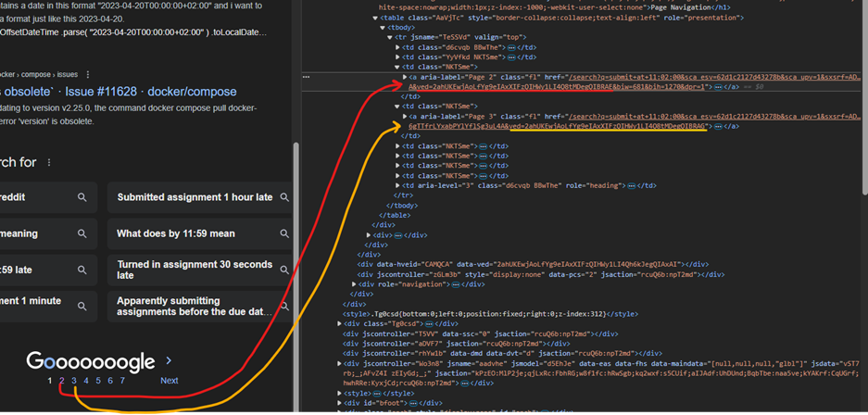This screenshot has width=868, height=415.
Task: Expand the 'Page 3' anchor element node
Action: (404, 116)
